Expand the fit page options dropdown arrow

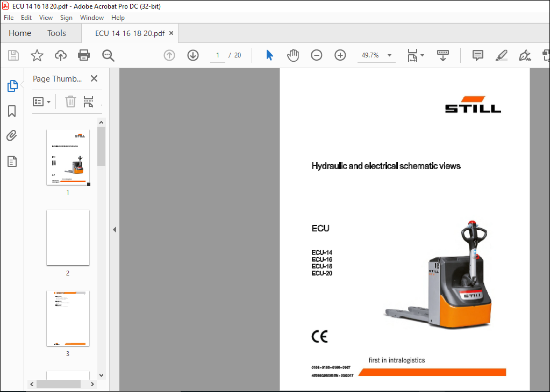point(422,55)
